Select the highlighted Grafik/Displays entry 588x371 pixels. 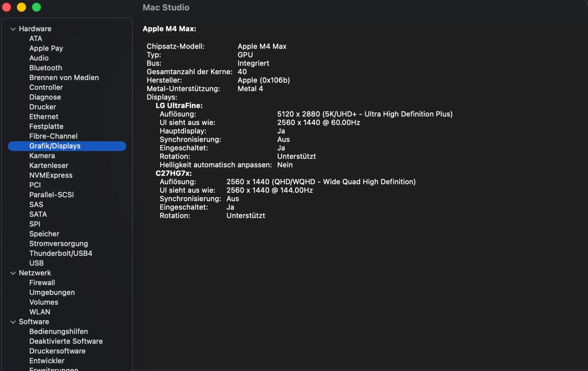point(67,146)
